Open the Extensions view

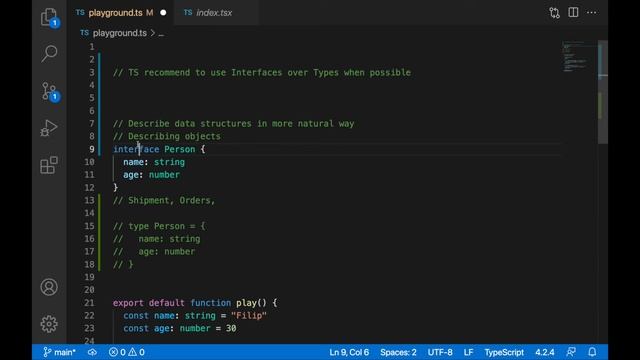49,165
